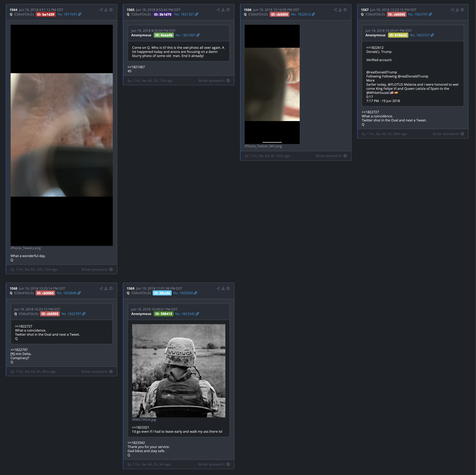Click the iPhone_Tweets.png filename
Viewport: 476px width, 475px height.
point(26,248)
